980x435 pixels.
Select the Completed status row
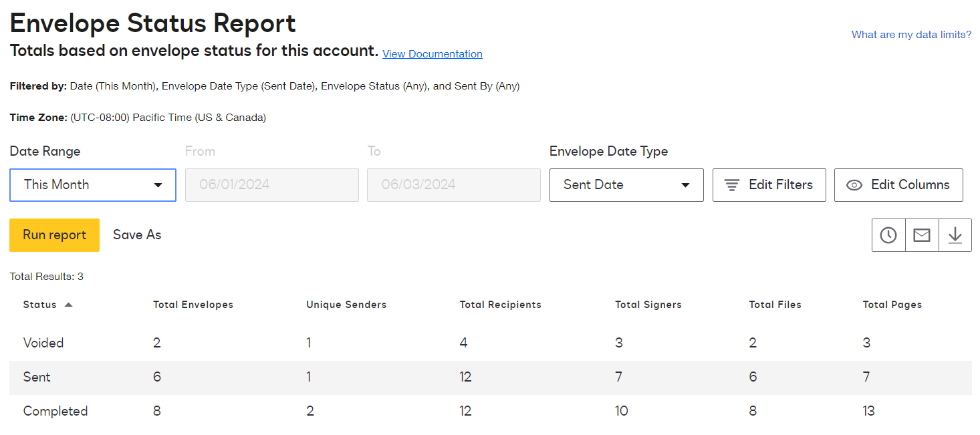(x=55, y=411)
